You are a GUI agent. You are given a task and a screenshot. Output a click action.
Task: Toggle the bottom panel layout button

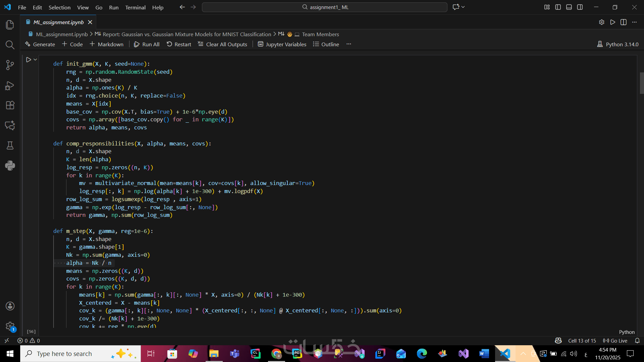[x=569, y=7]
